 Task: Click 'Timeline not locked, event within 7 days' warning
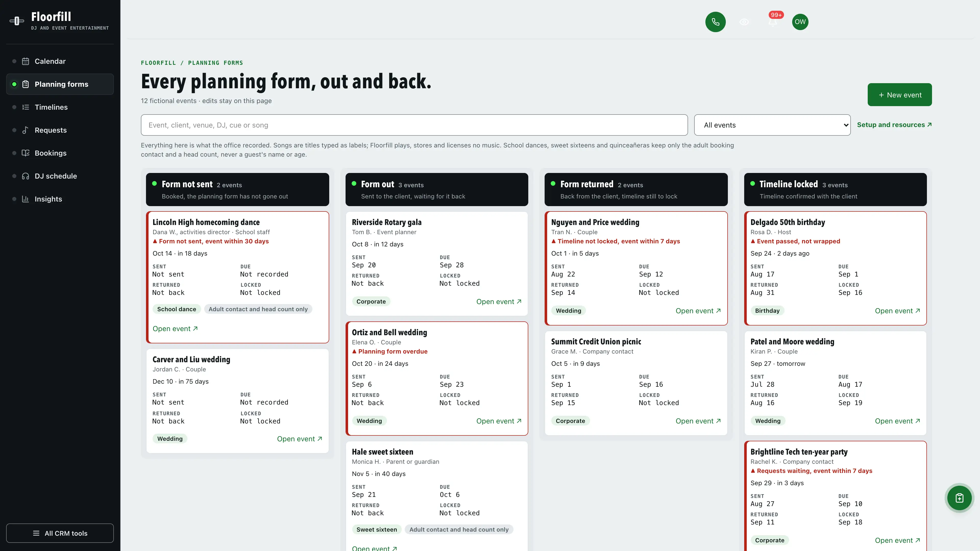coord(616,241)
